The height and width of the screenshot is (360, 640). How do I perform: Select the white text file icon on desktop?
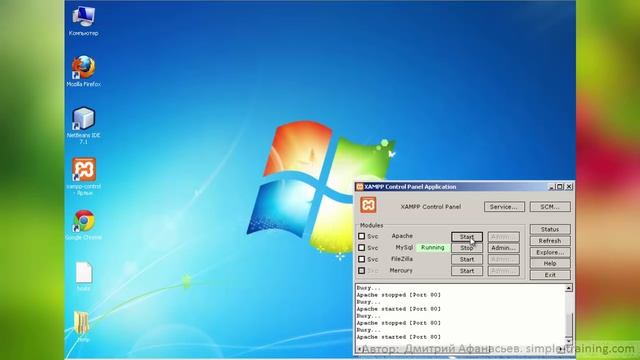[x=84, y=276]
